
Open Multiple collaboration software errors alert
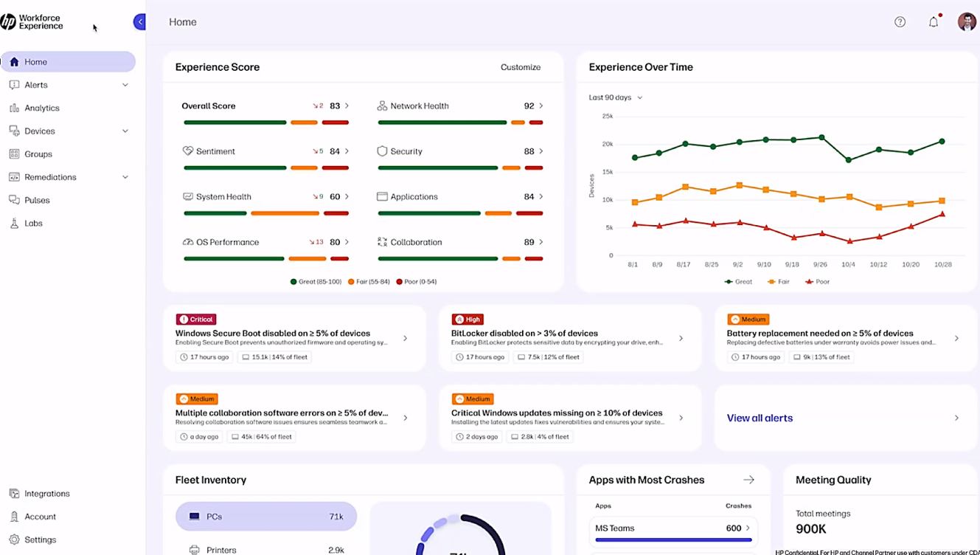(294, 418)
